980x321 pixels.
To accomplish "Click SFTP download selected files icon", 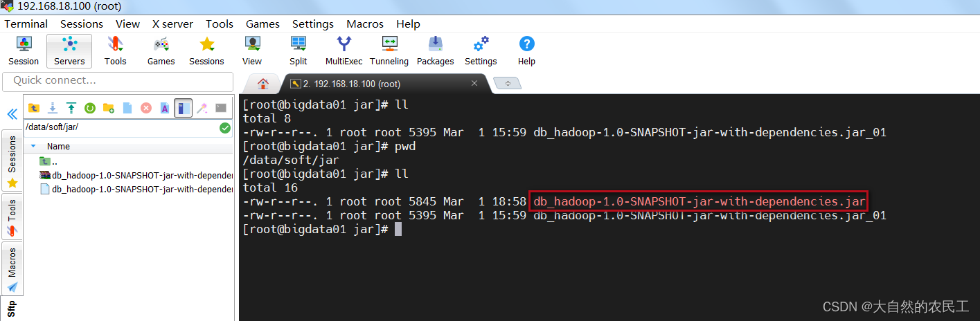I will coord(52,108).
